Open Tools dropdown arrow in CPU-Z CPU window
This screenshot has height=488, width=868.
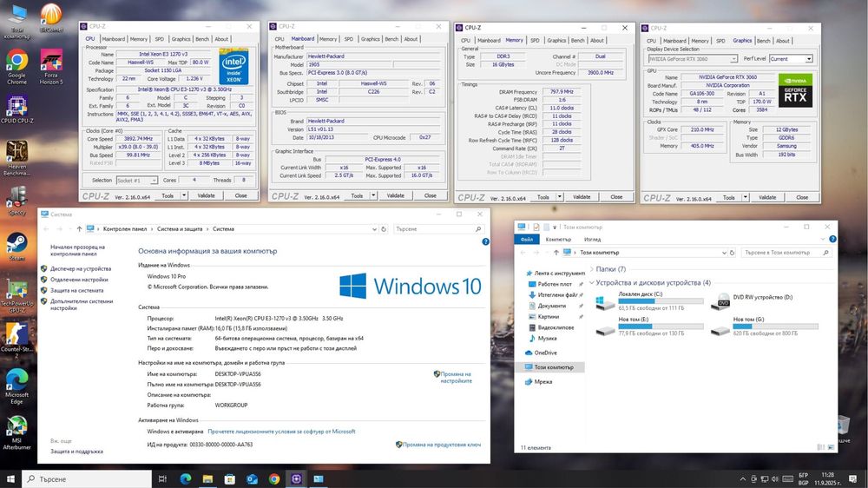[x=184, y=195]
